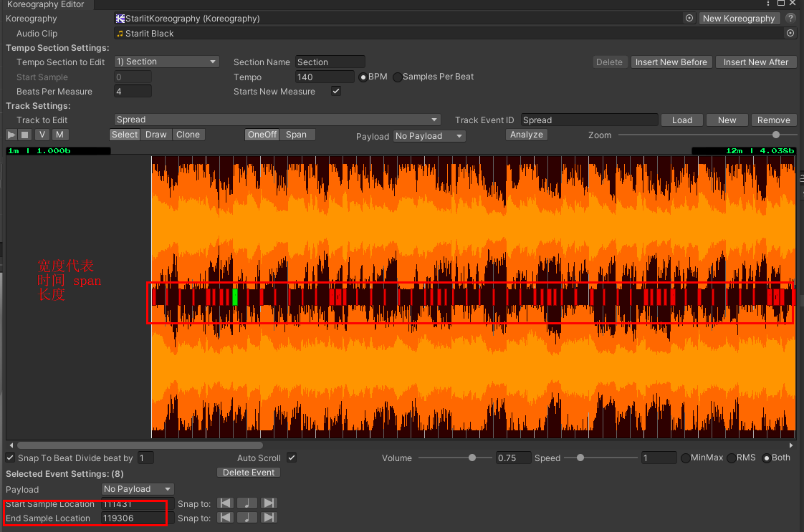Screen dimensions: 804x532
Task: Select the Samples Per Beat radio option
Action: (398, 77)
